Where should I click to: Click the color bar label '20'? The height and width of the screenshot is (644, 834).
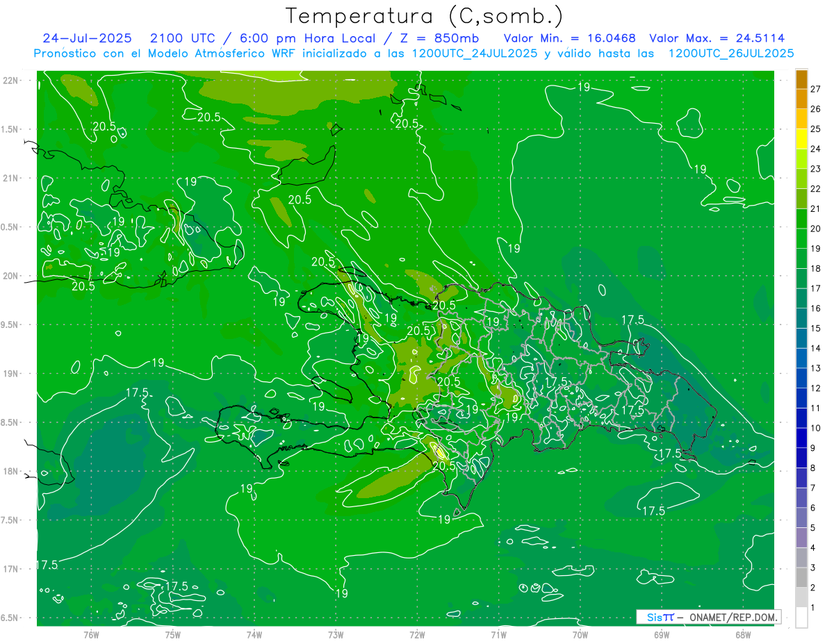[816, 229]
